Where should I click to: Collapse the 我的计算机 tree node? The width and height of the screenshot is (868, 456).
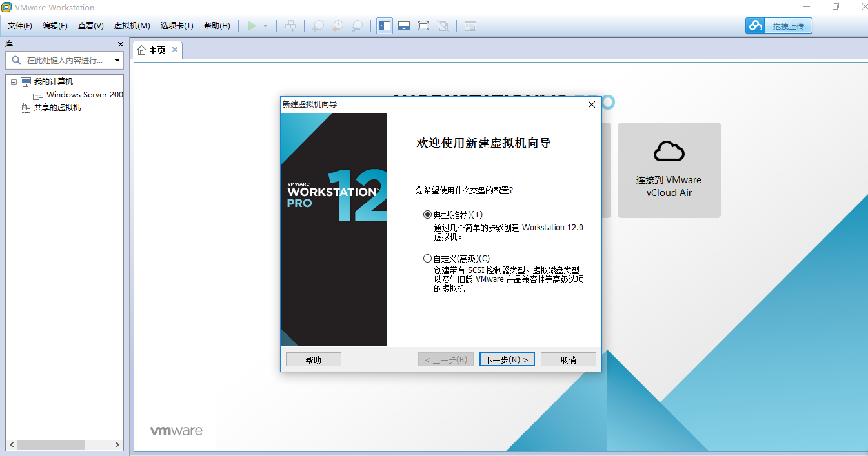click(x=14, y=82)
